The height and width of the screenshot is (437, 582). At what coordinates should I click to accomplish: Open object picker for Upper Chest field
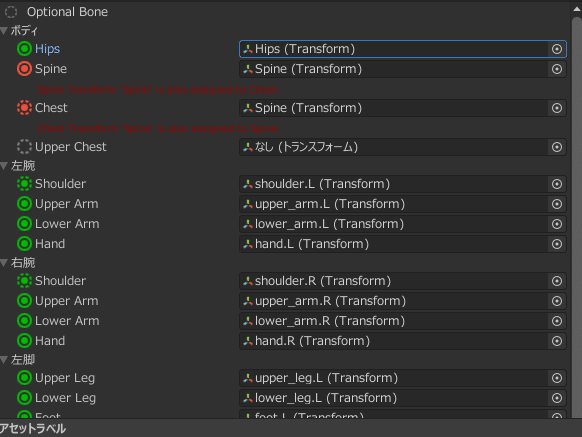pyautogui.click(x=557, y=147)
